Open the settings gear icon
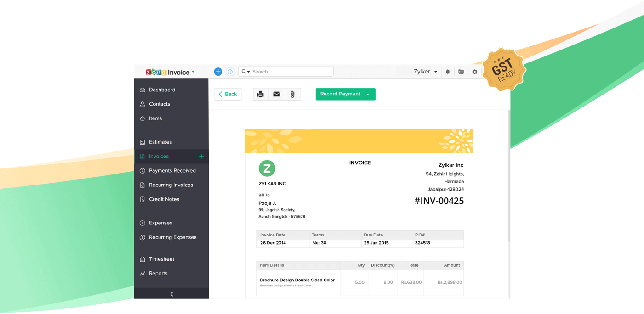This screenshot has width=644, height=314. 474,72
